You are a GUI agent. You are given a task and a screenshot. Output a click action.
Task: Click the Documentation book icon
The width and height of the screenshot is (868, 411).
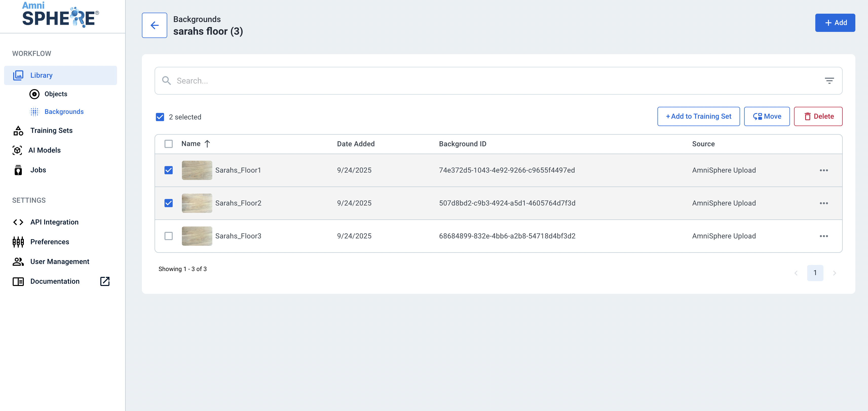(18, 281)
